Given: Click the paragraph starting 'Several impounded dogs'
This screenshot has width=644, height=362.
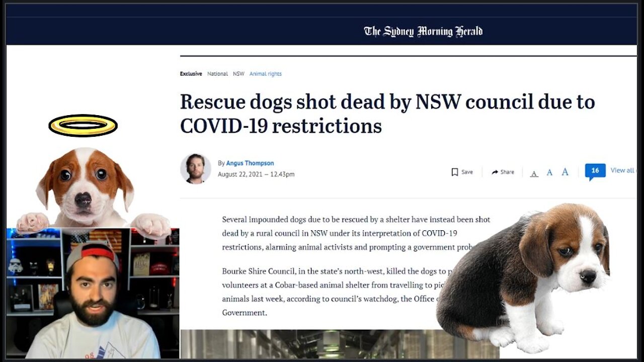Looking at the screenshot, I should [x=356, y=233].
